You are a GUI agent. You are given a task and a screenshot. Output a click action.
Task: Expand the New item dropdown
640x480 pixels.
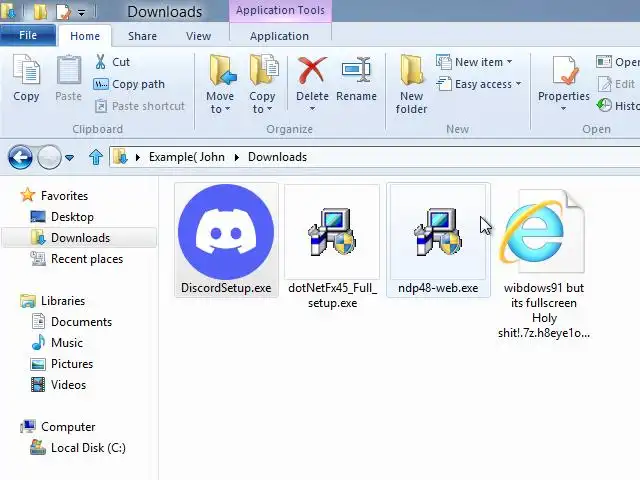click(509, 62)
